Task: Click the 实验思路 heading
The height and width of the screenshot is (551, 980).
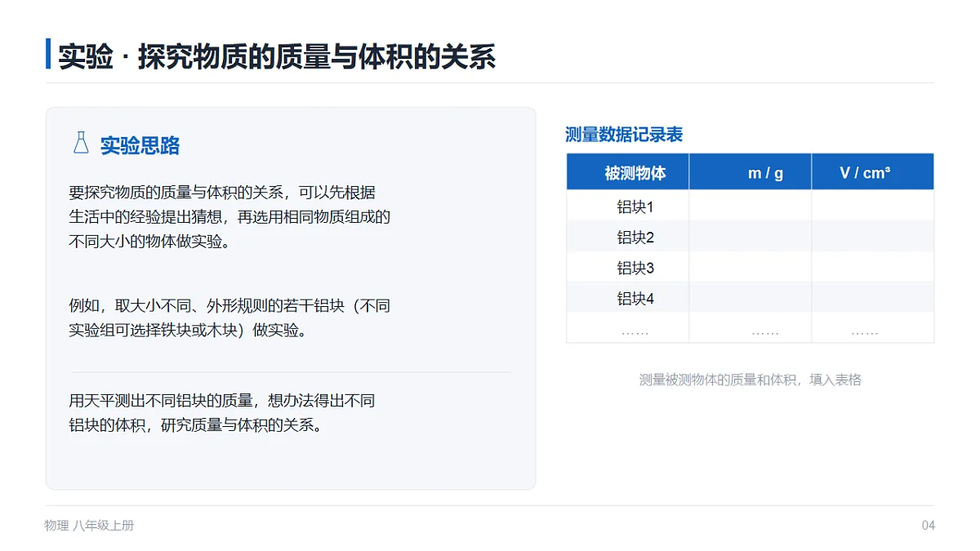Action: pos(140,145)
